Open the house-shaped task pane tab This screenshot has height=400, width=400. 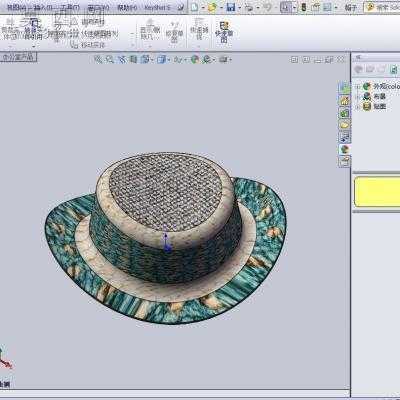coord(344,100)
